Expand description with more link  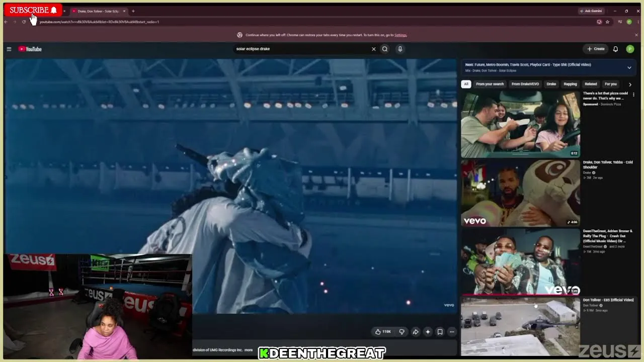point(249,350)
